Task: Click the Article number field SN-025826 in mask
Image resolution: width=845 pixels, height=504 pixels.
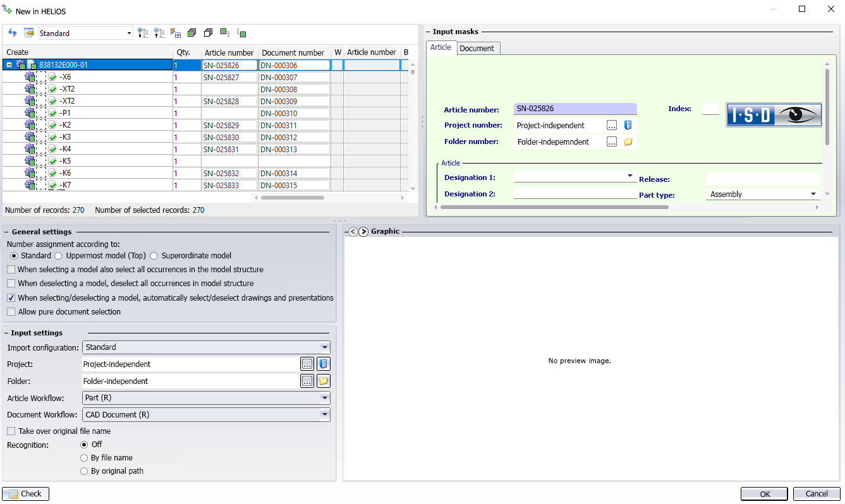Action: [575, 109]
